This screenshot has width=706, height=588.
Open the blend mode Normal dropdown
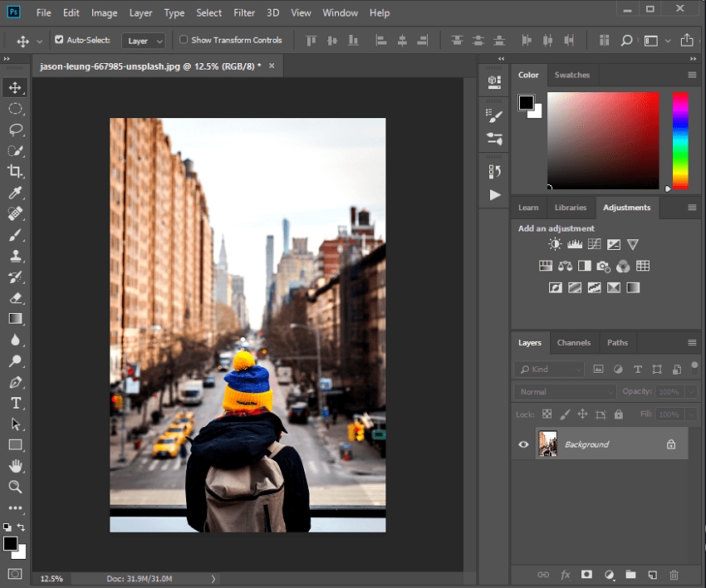point(565,392)
